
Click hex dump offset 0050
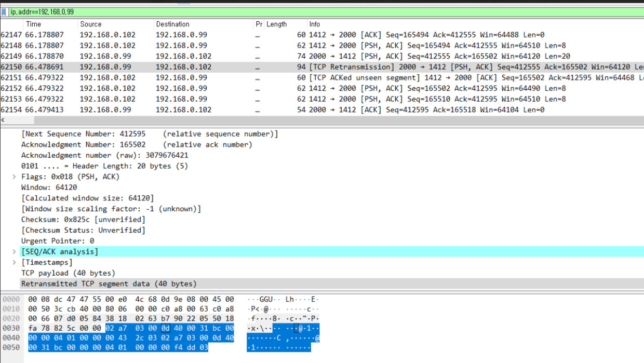click(x=10, y=347)
